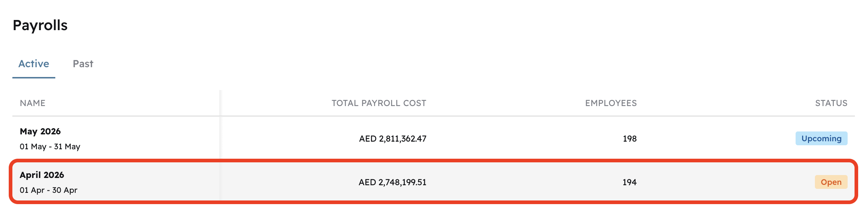Image resolution: width=868 pixels, height=215 pixels.
Task: Sort by the NAME column header
Action: 33,103
